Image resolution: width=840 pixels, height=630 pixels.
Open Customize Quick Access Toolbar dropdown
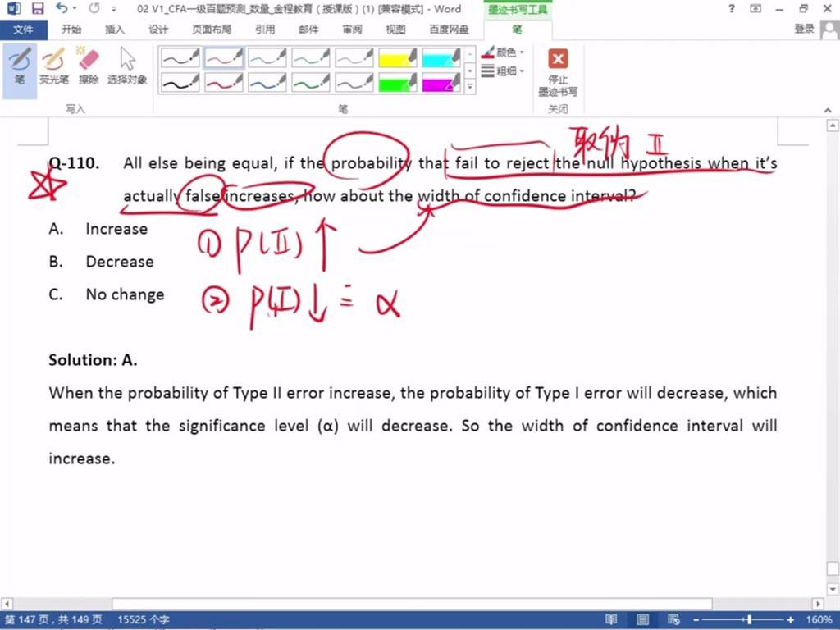tap(113, 9)
